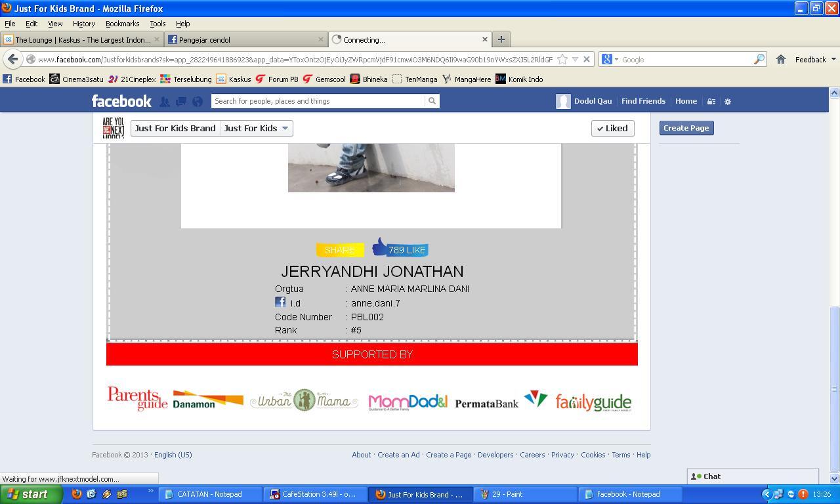Click the yellow SHARE button
This screenshot has width=840, height=504.
340,250
